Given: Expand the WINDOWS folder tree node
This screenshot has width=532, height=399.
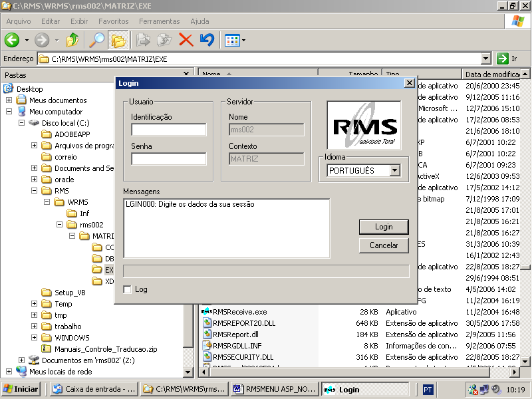Looking at the screenshot, I should tap(34, 338).
